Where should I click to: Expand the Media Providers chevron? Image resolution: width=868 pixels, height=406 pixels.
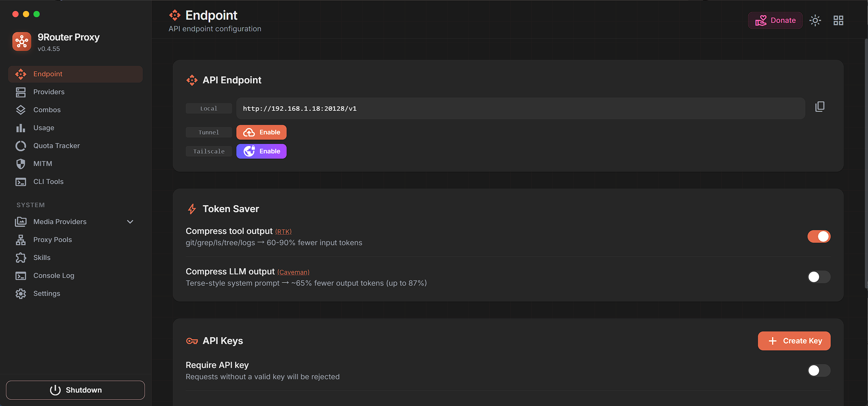pos(130,222)
